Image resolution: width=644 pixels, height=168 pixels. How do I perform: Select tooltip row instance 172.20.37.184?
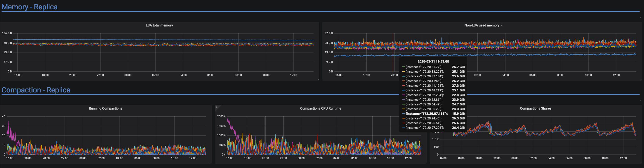pos(433,76)
